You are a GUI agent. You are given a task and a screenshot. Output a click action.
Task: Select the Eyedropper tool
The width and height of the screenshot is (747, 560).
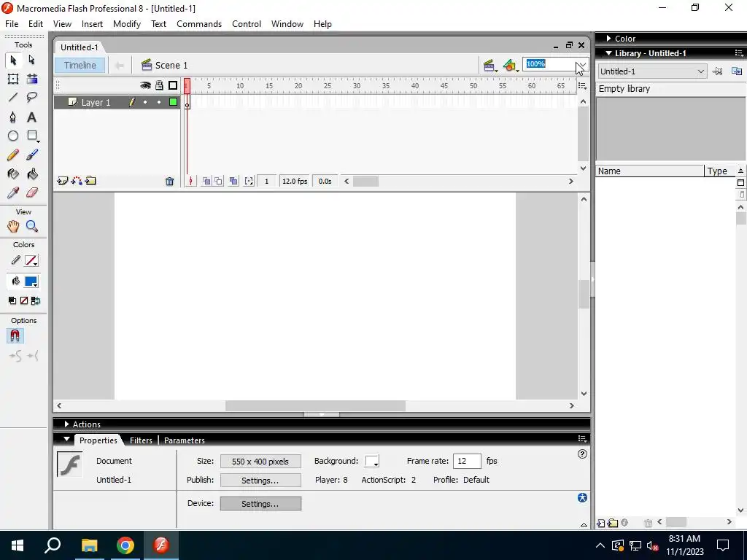point(13,192)
